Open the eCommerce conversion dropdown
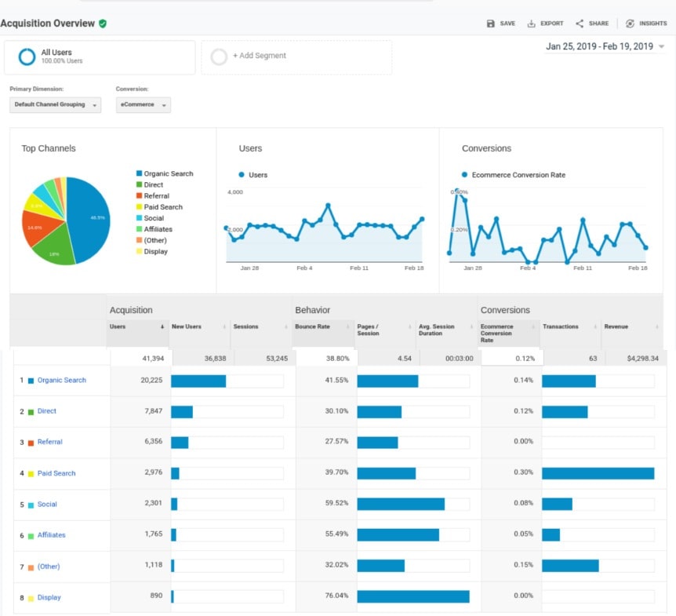This screenshot has width=676, height=616. pos(144,105)
